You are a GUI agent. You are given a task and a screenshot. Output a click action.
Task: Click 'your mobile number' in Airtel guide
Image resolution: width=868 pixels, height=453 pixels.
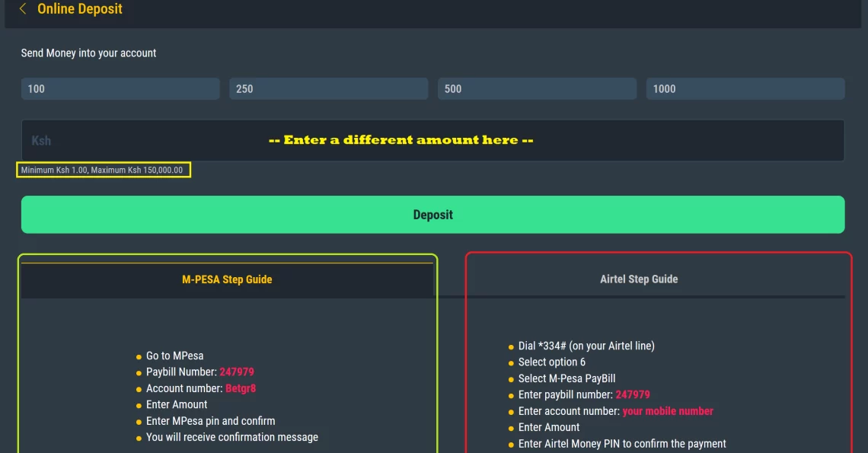point(669,411)
